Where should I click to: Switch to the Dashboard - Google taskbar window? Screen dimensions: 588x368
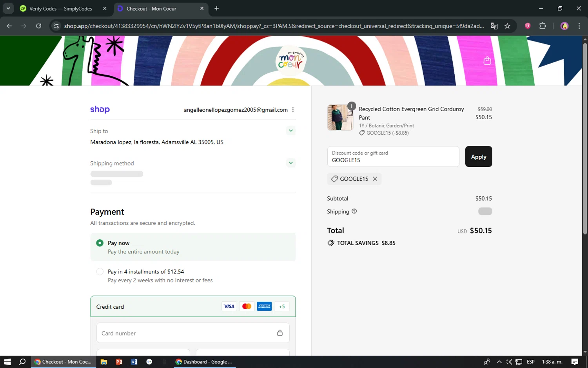(204, 362)
